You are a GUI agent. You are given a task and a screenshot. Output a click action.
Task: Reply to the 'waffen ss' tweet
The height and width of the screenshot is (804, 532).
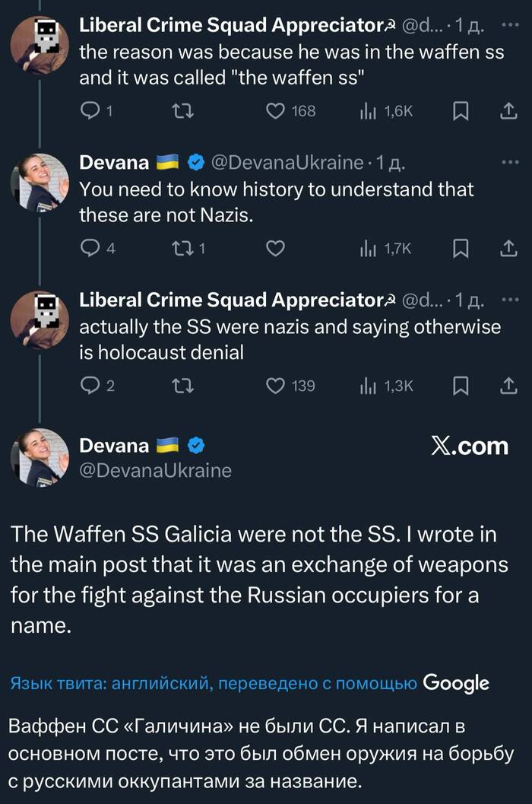pyautogui.click(x=90, y=112)
